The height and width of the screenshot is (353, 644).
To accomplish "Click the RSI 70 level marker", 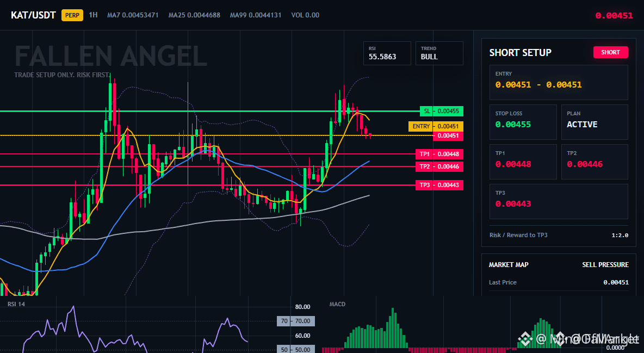I will 296,321.
